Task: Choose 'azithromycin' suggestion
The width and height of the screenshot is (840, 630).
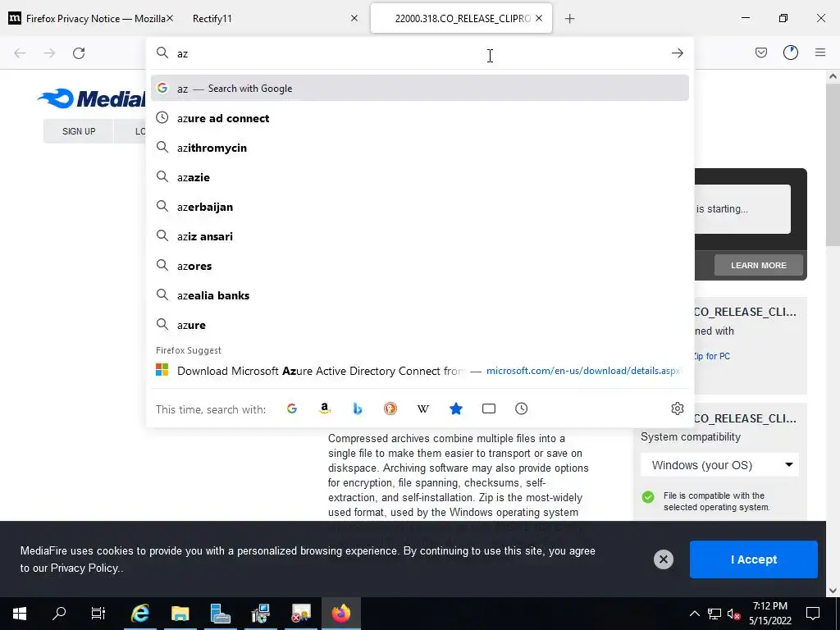Action: tap(419, 148)
